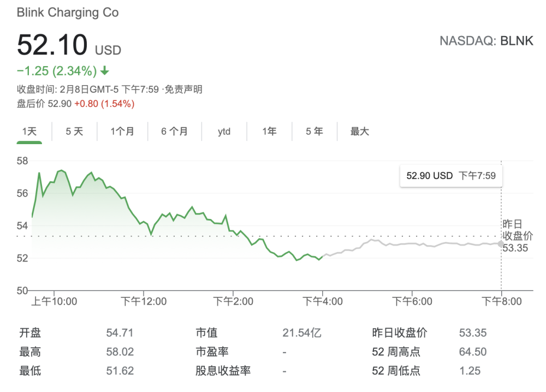Show the 1个月 price chart
The image size is (546, 392).
coord(122,132)
